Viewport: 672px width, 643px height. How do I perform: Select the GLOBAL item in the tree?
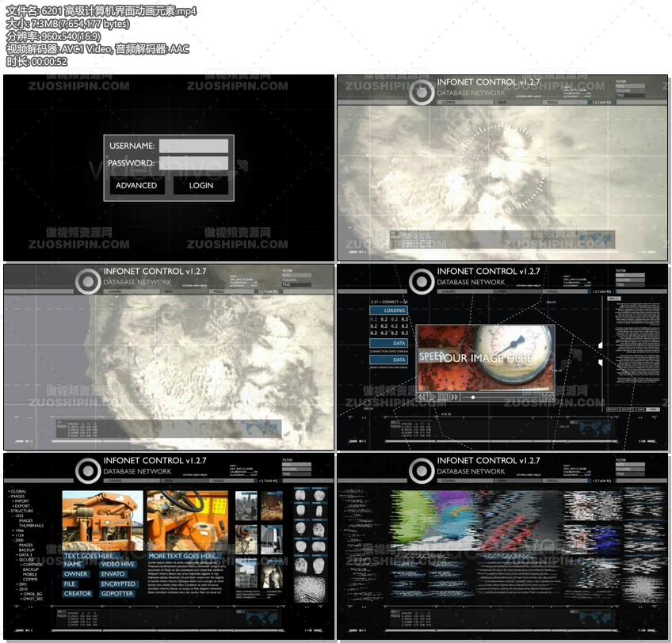17,491
